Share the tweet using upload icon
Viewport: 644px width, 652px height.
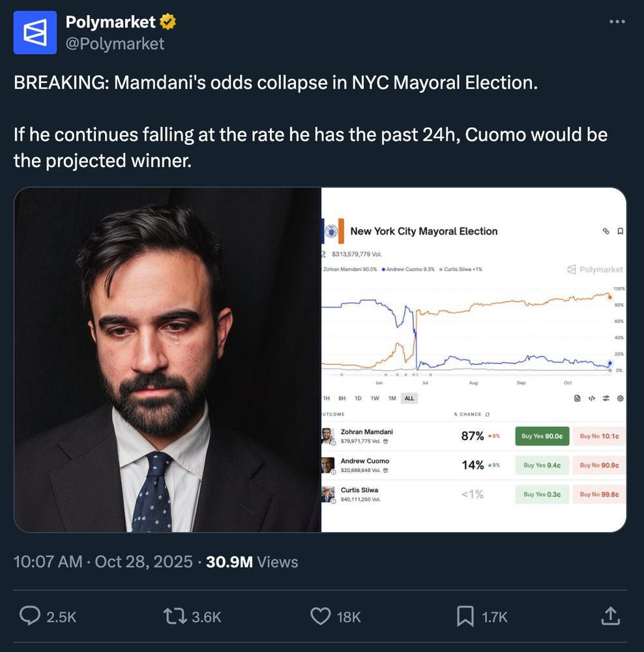tap(609, 616)
